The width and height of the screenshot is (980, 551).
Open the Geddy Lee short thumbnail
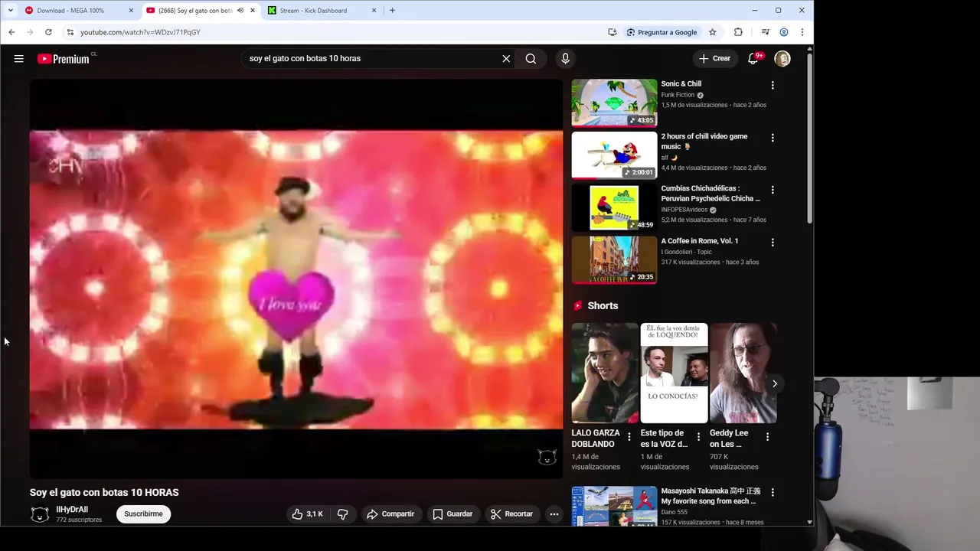click(743, 373)
